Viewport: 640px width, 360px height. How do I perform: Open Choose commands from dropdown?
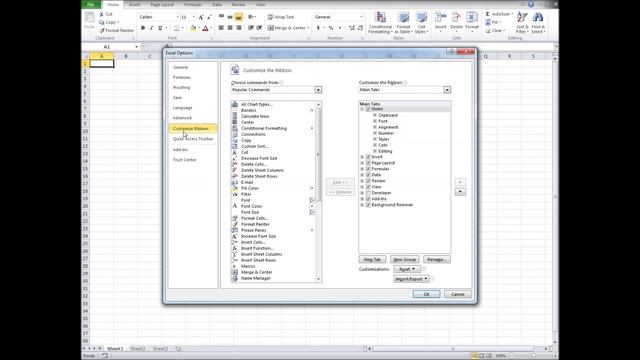coord(318,90)
